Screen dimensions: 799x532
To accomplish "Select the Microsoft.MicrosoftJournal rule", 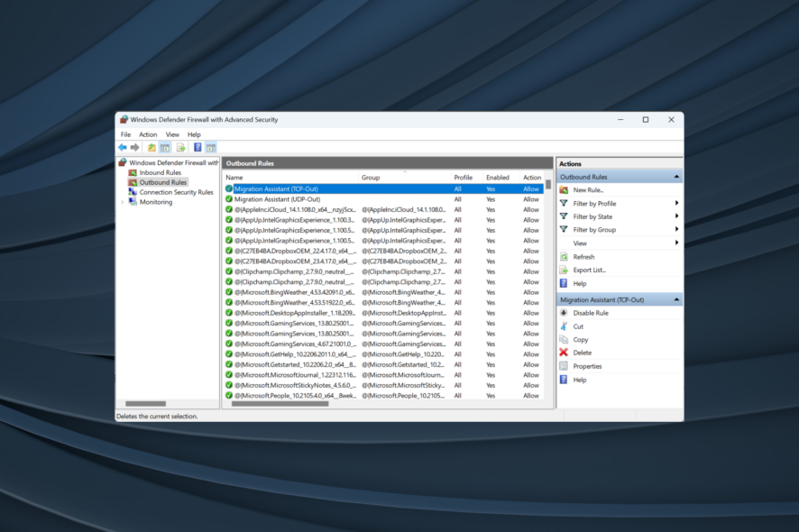I will tap(385, 375).
